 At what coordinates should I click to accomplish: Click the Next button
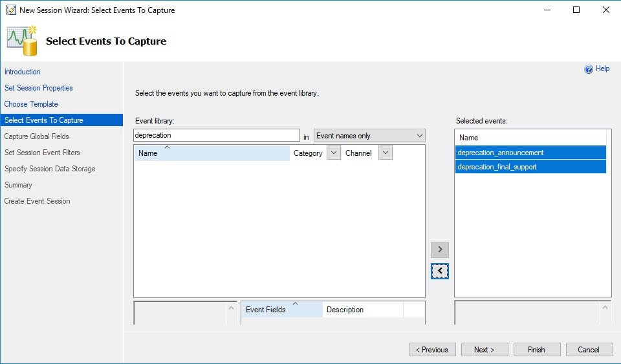(x=485, y=350)
